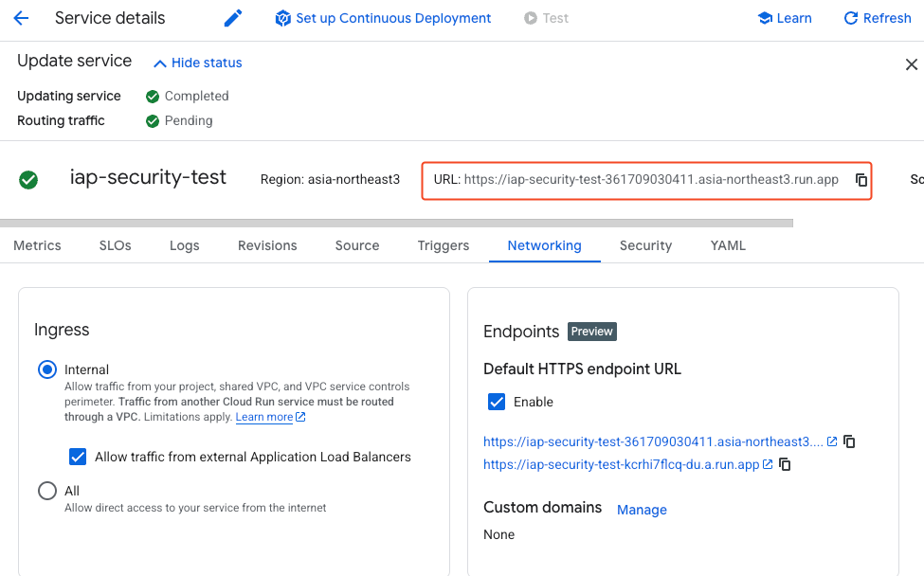Click Set up Continuous Deployment
This screenshot has width=924, height=576.
(393, 18)
